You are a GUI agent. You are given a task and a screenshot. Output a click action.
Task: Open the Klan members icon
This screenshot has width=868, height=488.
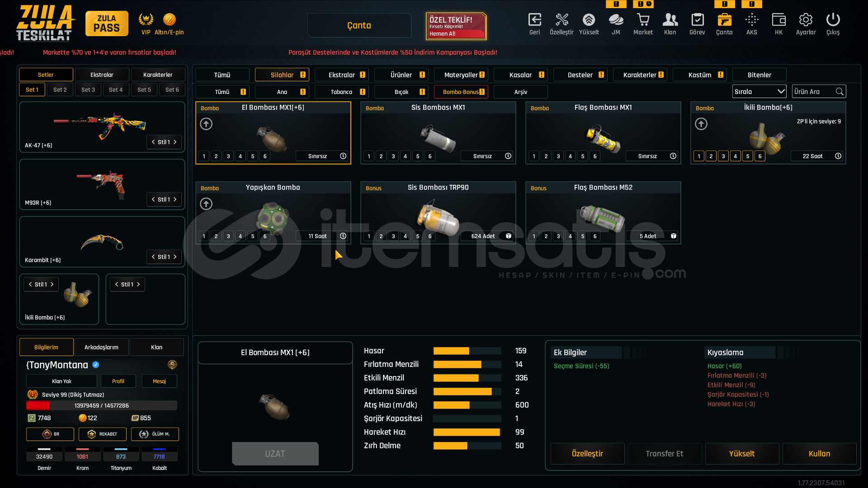670,20
